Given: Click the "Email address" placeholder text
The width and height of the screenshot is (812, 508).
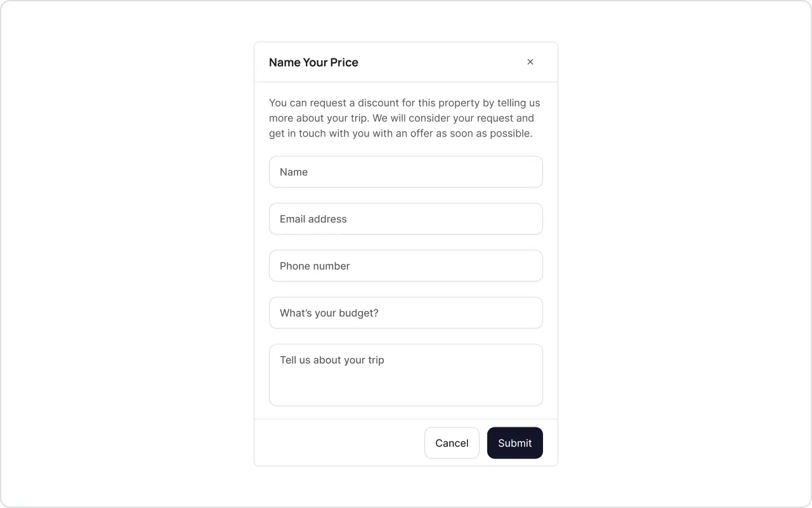Looking at the screenshot, I should tap(313, 219).
